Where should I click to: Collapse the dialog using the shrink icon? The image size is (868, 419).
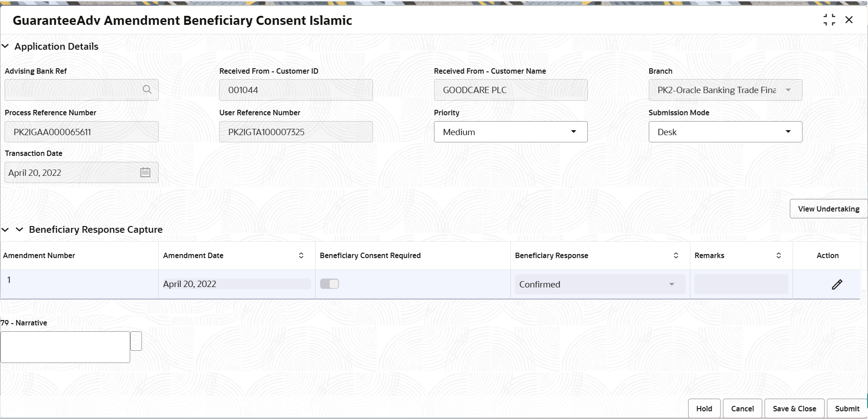coord(829,20)
